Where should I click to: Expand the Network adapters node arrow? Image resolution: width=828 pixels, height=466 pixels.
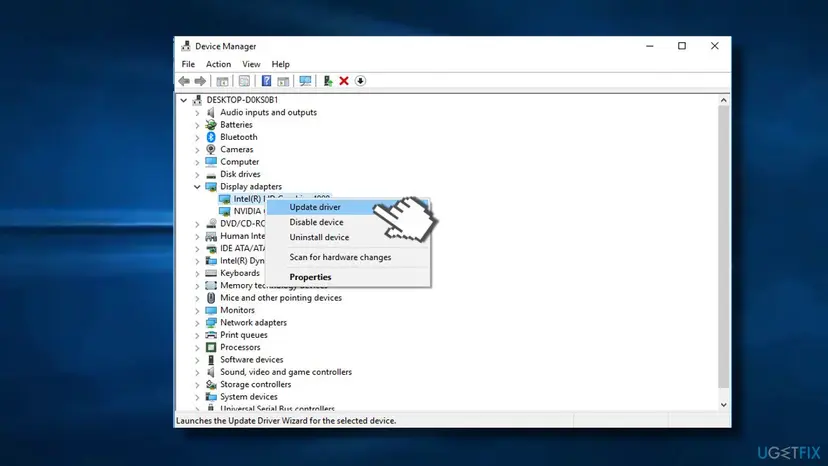click(197, 323)
